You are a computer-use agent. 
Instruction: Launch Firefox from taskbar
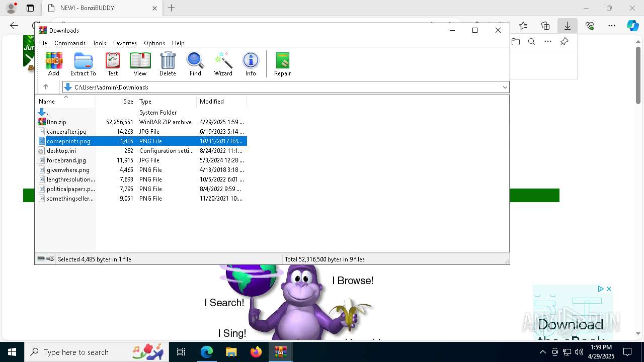pyautogui.click(x=256, y=352)
